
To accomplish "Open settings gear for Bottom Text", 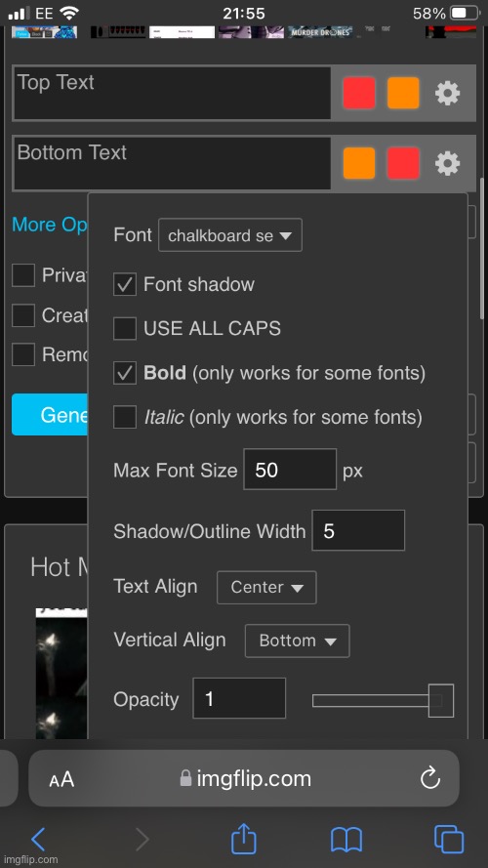I will [x=447, y=163].
